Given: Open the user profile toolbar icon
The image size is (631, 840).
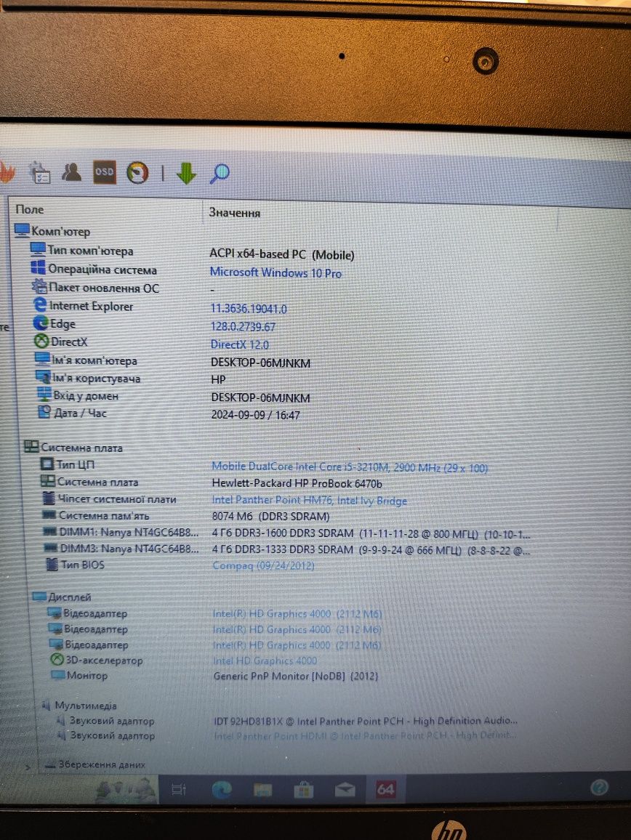Looking at the screenshot, I should 71,172.
